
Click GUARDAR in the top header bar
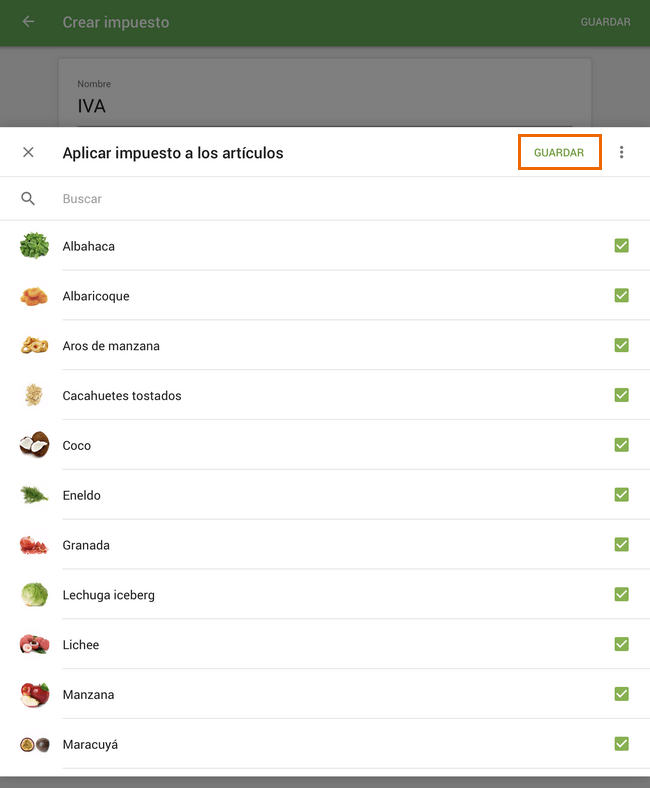coord(605,22)
